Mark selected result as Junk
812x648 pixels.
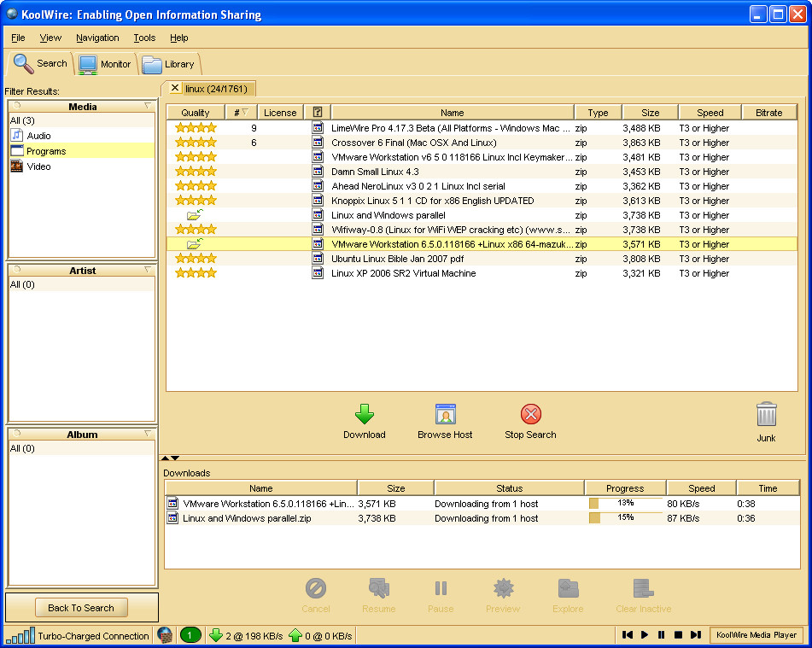[x=766, y=423]
